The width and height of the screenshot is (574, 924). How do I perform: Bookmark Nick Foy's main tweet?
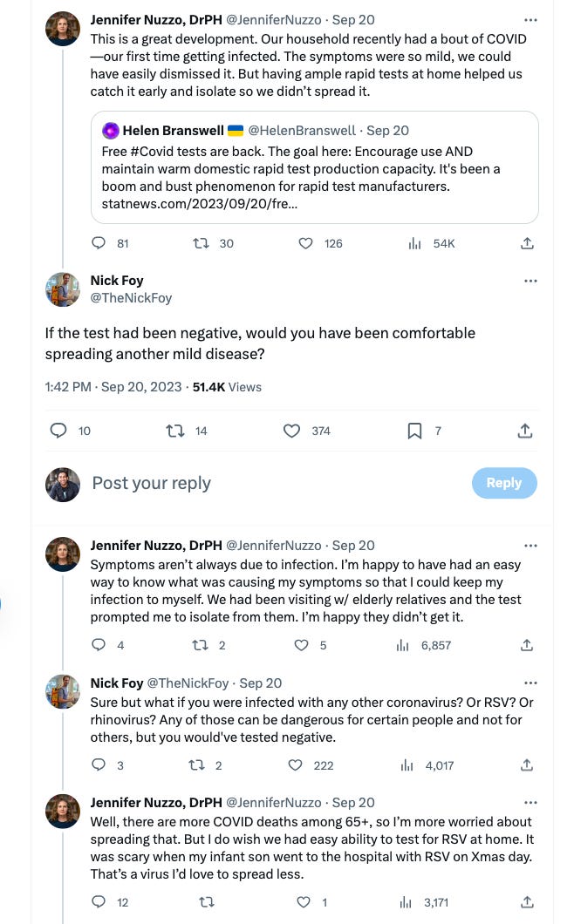(415, 431)
